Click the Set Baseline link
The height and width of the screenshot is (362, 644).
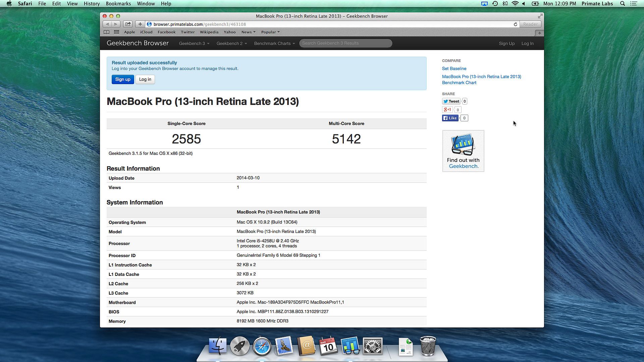[454, 68]
